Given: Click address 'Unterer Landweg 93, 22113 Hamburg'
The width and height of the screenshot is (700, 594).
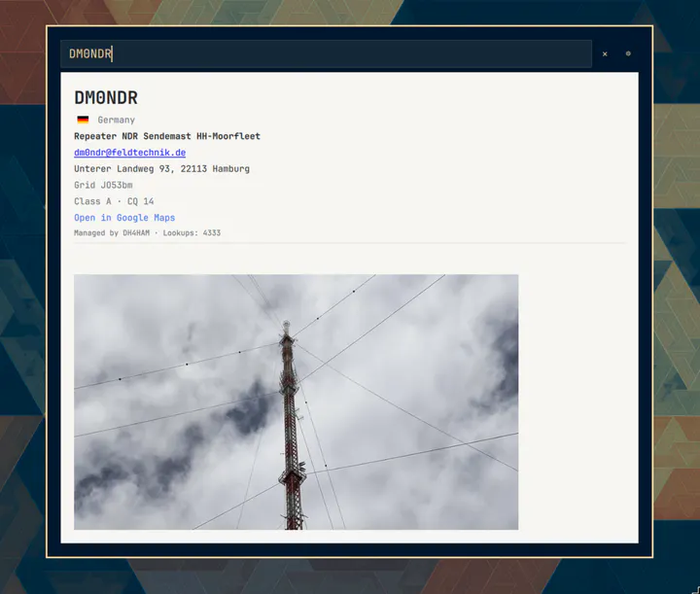Looking at the screenshot, I should (161, 169).
